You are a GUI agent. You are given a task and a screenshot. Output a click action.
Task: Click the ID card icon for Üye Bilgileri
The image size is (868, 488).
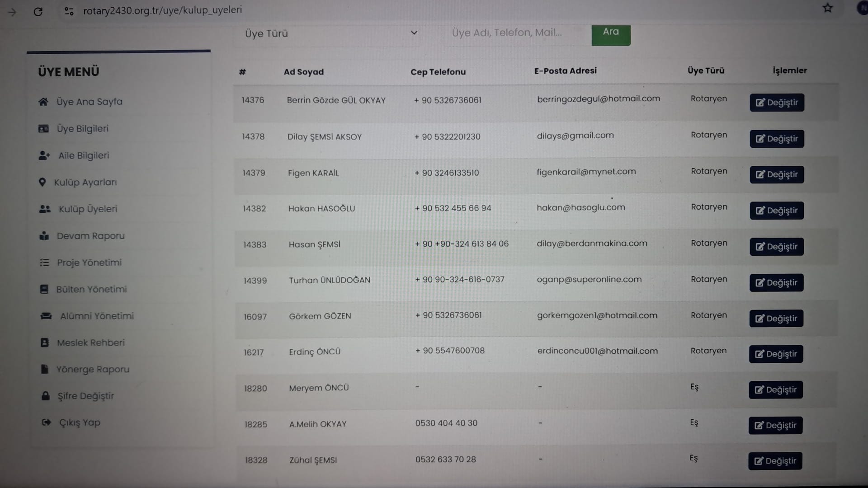[x=43, y=129]
